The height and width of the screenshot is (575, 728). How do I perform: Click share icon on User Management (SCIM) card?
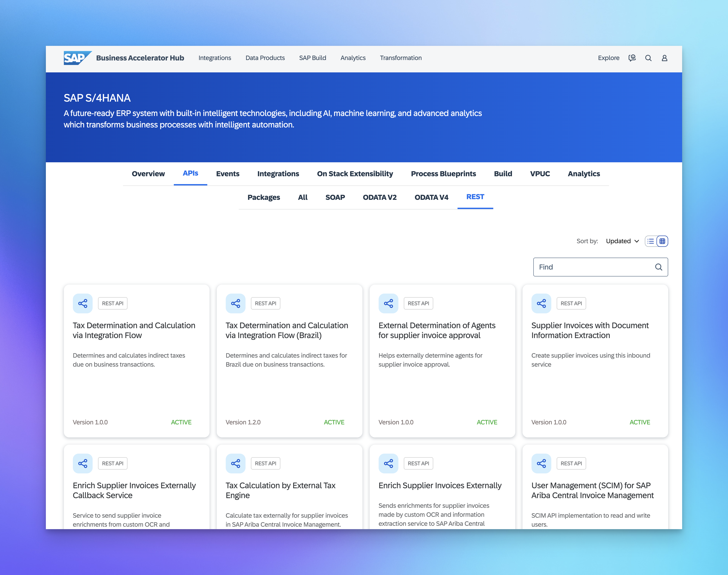click(x=541, y=463)
